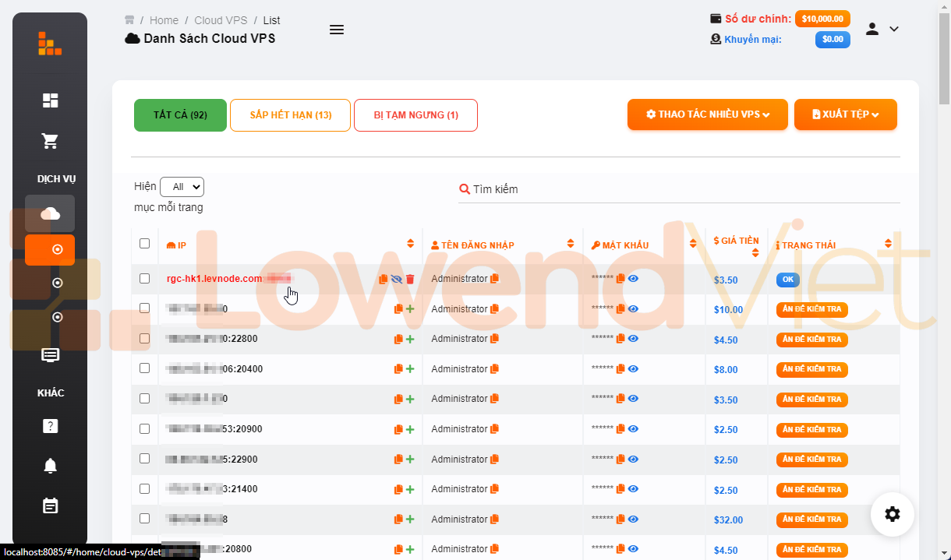Copy the Administrator username in first row
This screenshot has height=560, width=951.
click(x=494, y=279)
